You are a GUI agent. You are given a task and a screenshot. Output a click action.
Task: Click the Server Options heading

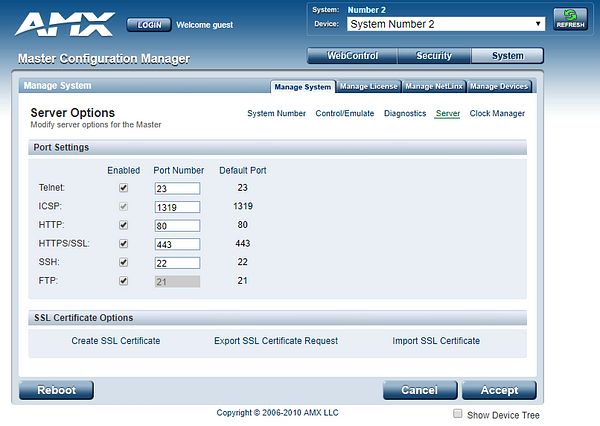click(73, 113)
